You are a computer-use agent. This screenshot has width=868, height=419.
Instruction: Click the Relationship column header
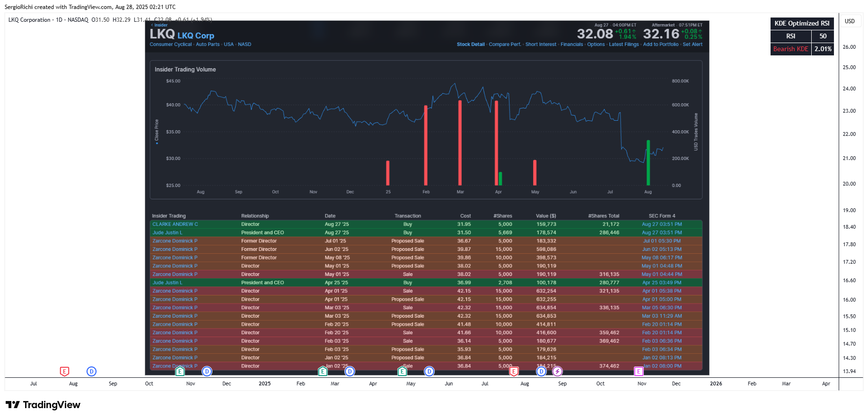tap(255, 216)
